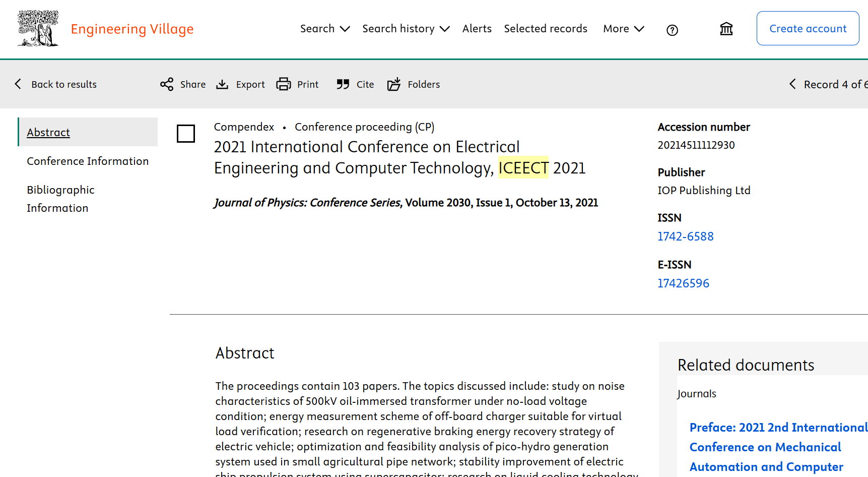The width and height of the screenshot is (868, 477).
Task: Open Alerts from the top menu
Action: [x=477, y=29]
